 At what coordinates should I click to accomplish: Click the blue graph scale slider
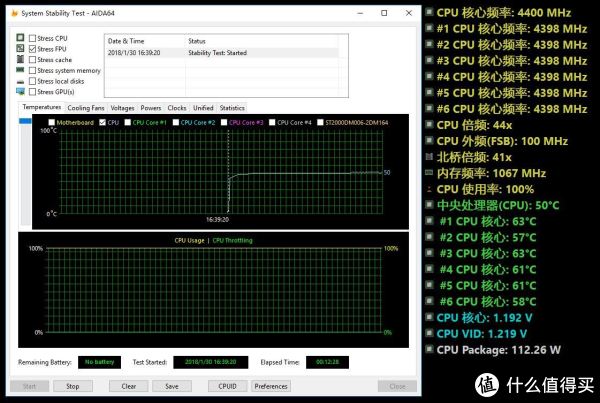(x=25, y=121)
